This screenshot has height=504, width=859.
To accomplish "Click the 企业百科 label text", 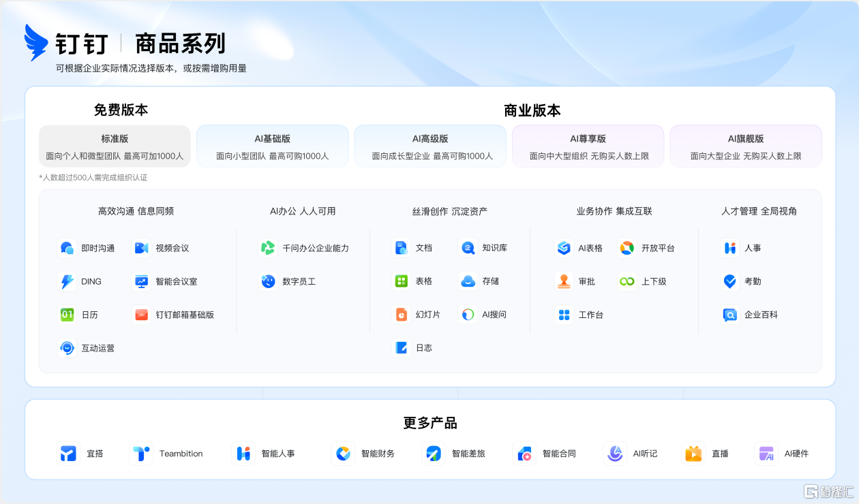I will coord(761,315).
